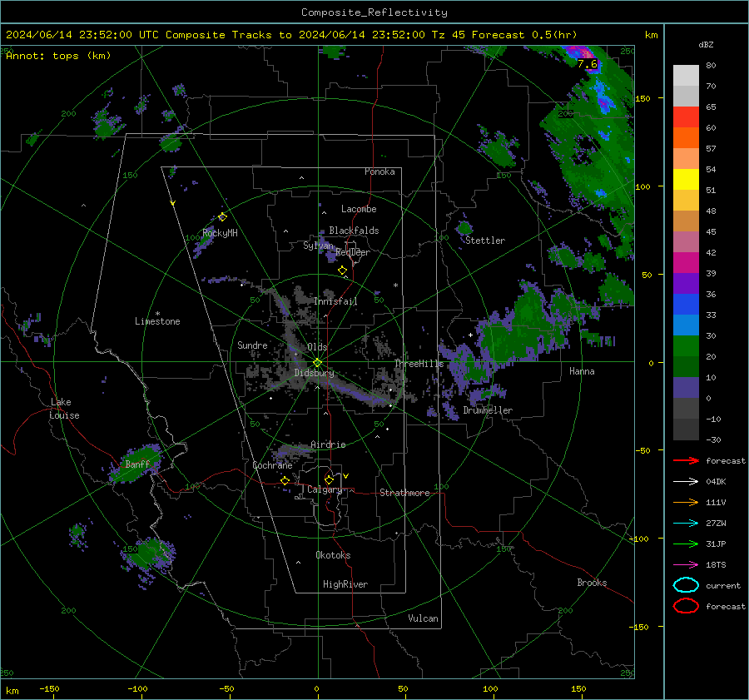749x700 pixels.
Task: Click the HighRiver map label
Action: 345,584
